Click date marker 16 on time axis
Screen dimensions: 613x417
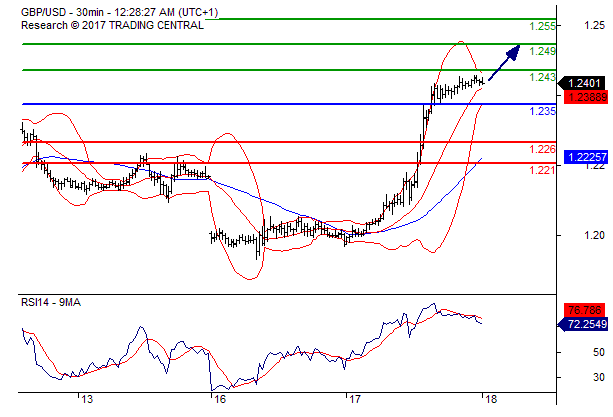coord(220,399)
